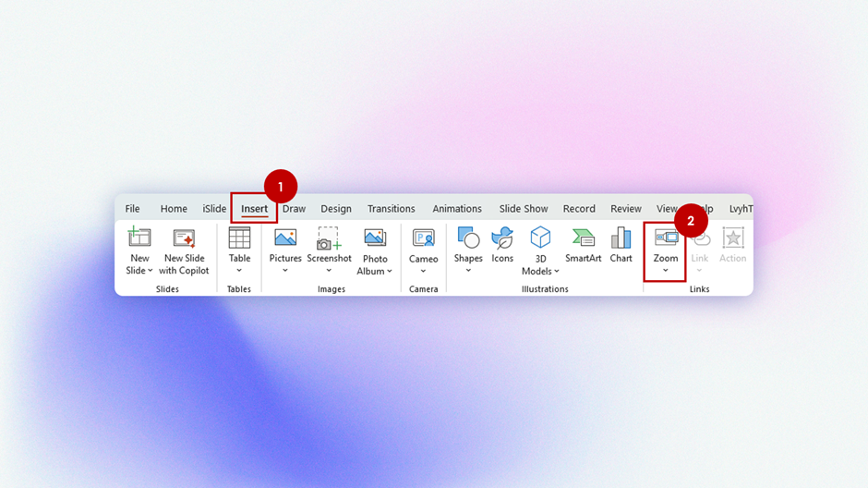Viewport: 868px width, 488px height.
Task: Click the Illustrations group label
Action: point(545,289)
